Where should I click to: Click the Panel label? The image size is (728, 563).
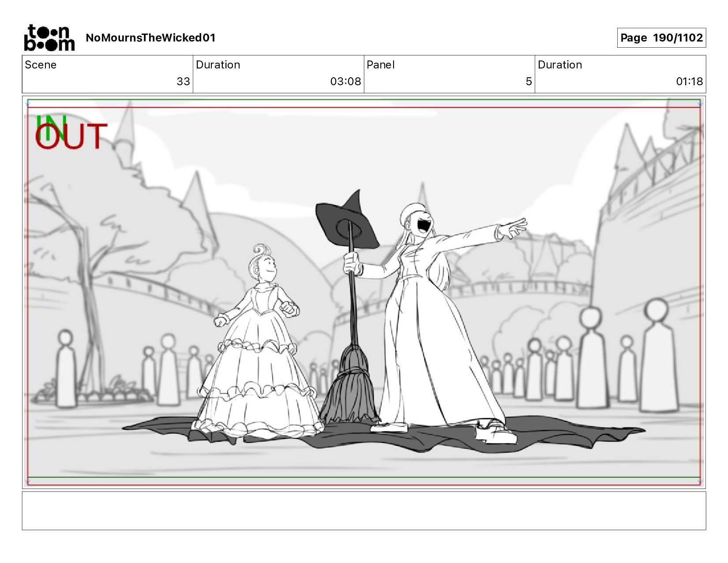pyautogui.click(x=380, y=65)
